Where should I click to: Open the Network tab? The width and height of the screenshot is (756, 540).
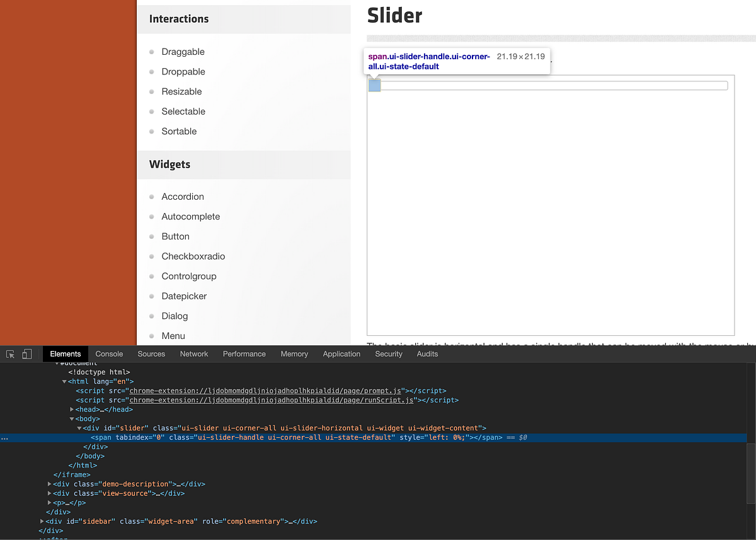pyautogui.click(x=193, y=353)
